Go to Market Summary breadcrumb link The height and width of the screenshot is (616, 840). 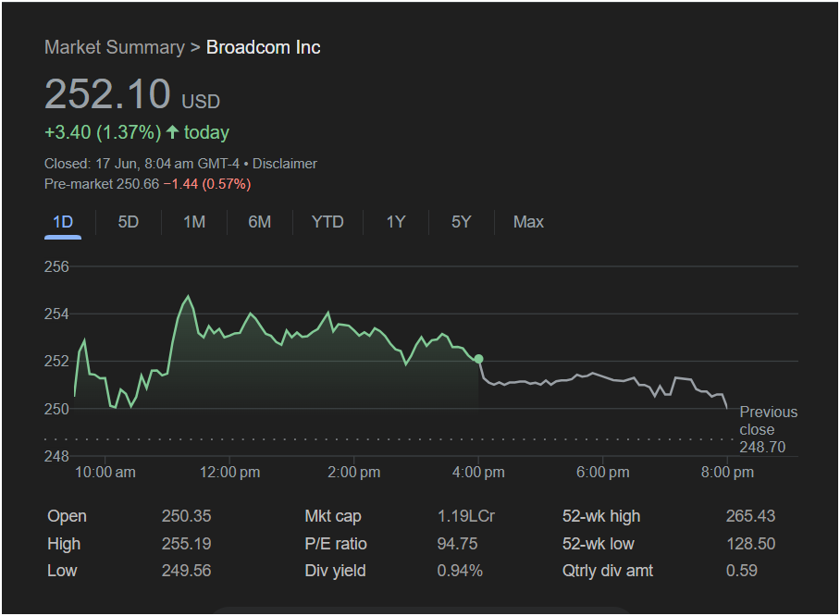click(114, 47)
